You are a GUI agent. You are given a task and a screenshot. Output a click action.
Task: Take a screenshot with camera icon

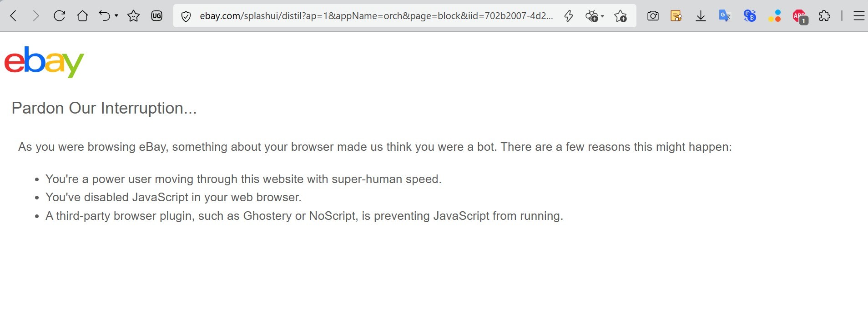653,16
